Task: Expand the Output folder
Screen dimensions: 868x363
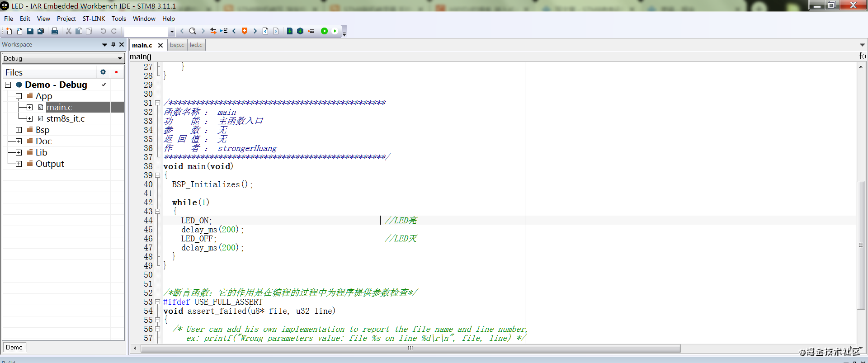Action: (x=19, y=164)
